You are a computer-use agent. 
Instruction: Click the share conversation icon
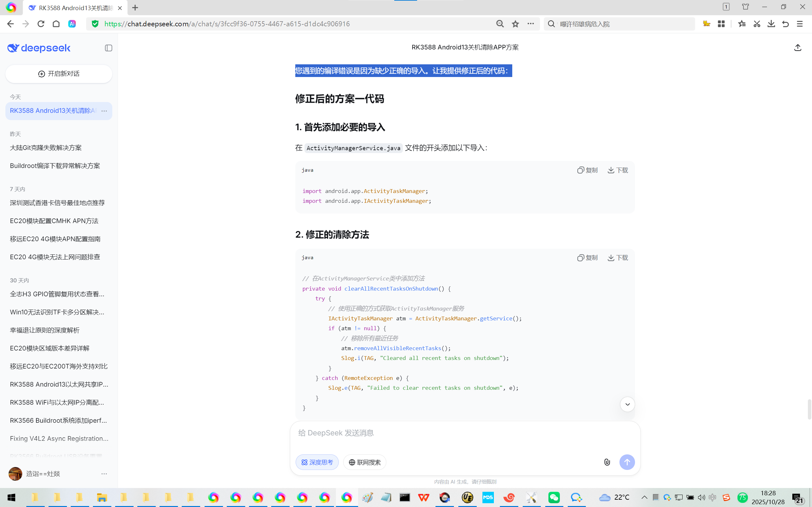pos(798,48)
